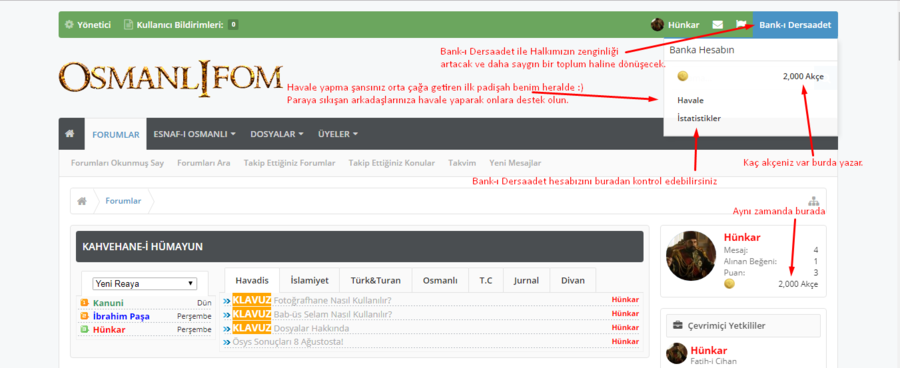
Task: Switch to the Jurnal tab
Action: coord(526,280)
